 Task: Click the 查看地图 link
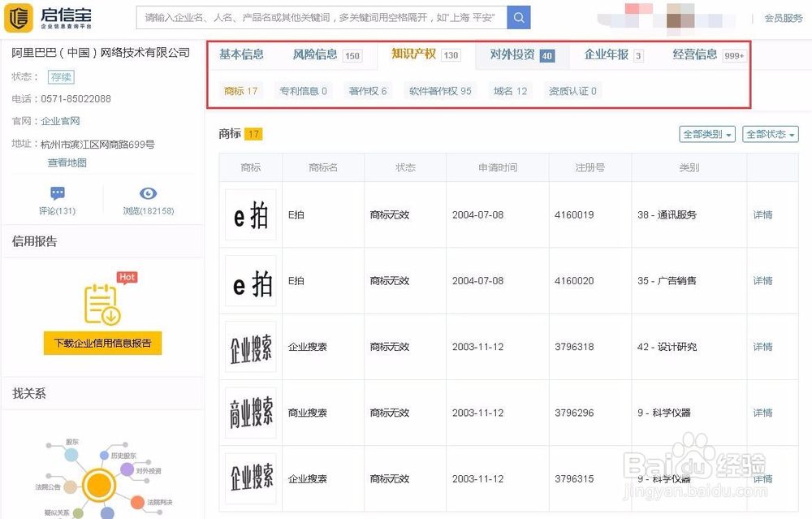[x=67, y=162]
